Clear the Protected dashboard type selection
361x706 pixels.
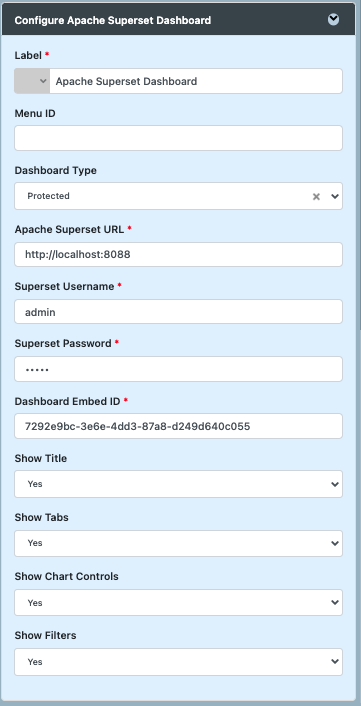click(316, 196)
